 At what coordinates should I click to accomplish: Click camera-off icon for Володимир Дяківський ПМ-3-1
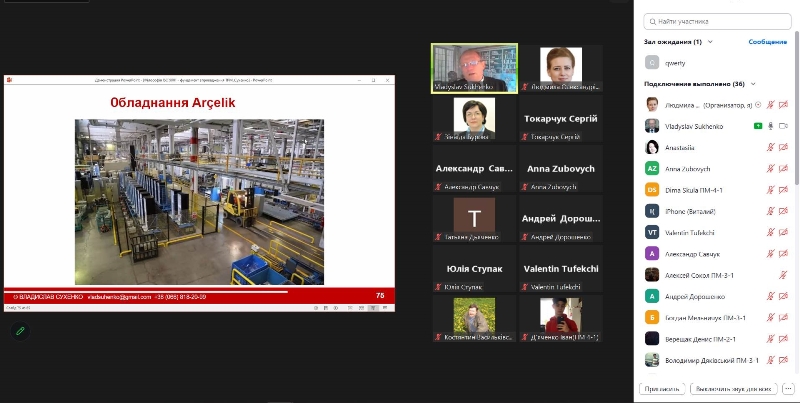pyautogui.click(x=784, y=360)
